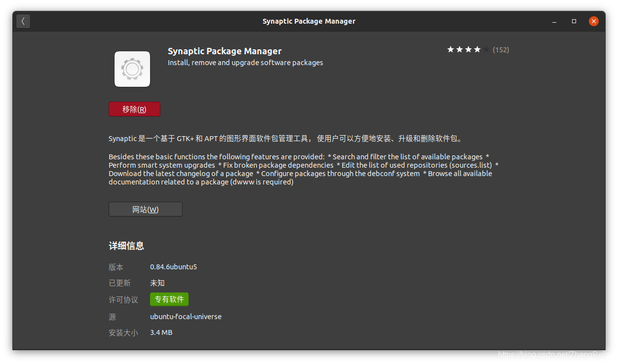
Task: Click the 安装大小 label
Action: tap(123, 332)
